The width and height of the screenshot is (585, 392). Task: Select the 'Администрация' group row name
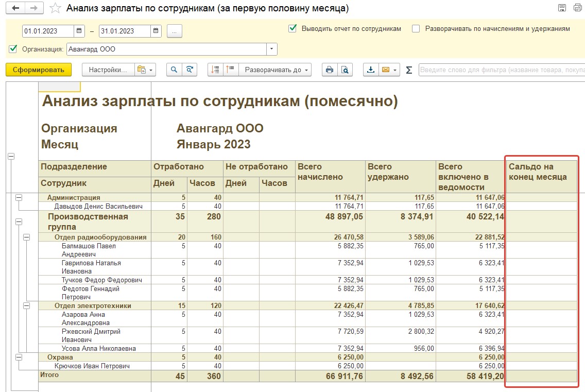tap(74, 197)
